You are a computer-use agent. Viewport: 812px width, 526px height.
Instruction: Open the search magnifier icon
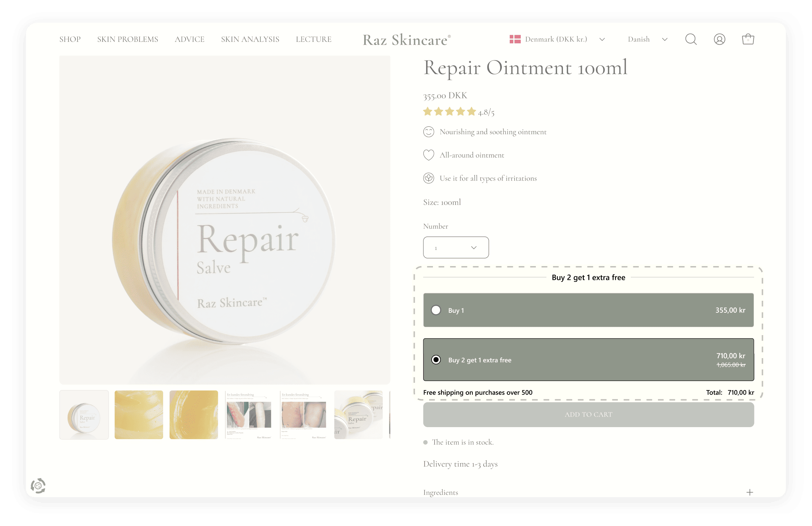pyautogui.click(x=691, y=39)
